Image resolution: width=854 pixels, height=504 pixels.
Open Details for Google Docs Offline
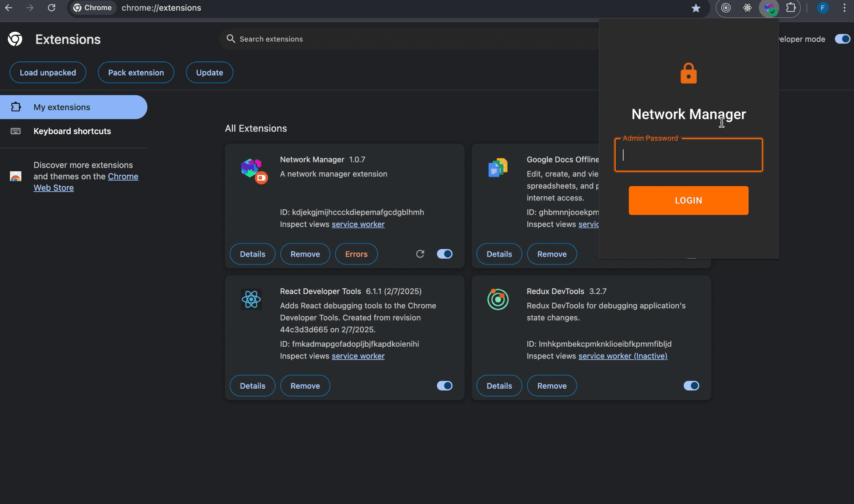(x=499, y=254)
